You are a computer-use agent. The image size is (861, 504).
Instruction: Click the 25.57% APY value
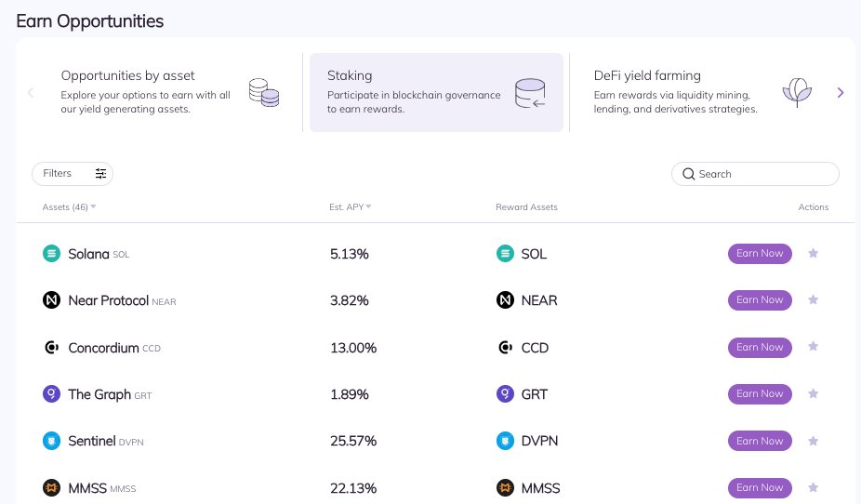353,441
